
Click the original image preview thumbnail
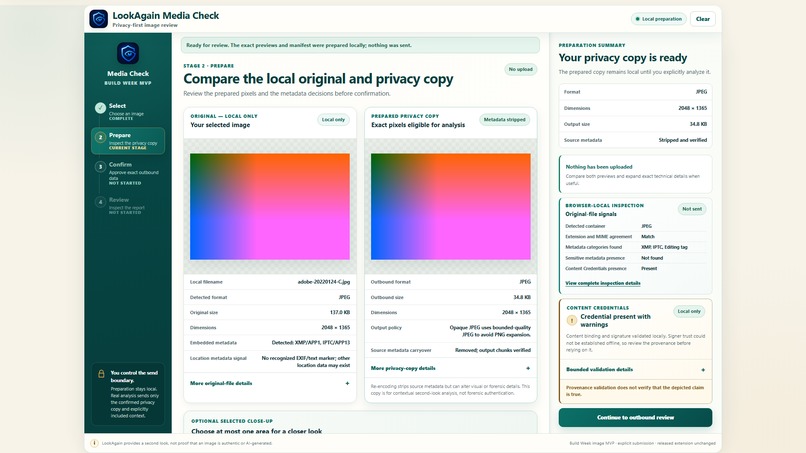coord(270,207)
